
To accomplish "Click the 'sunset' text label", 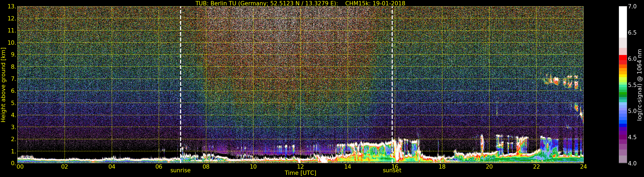I will coord(392,171).
